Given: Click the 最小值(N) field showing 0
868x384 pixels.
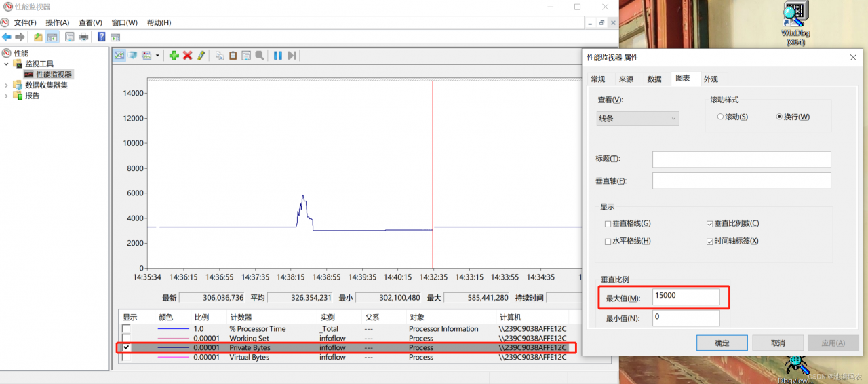Looking at the screenshot, I should pyautogui.click(x=686, y=318).
